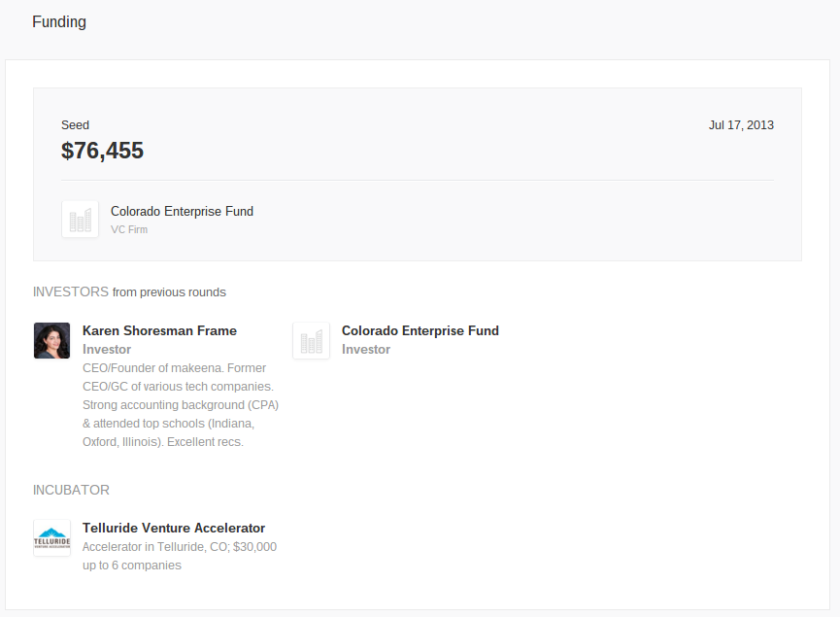The width and height of the screenshot is (840, 617).
Task: Visit the Telluride Venture Accelerator name link
Action: [x=174, y=528]
